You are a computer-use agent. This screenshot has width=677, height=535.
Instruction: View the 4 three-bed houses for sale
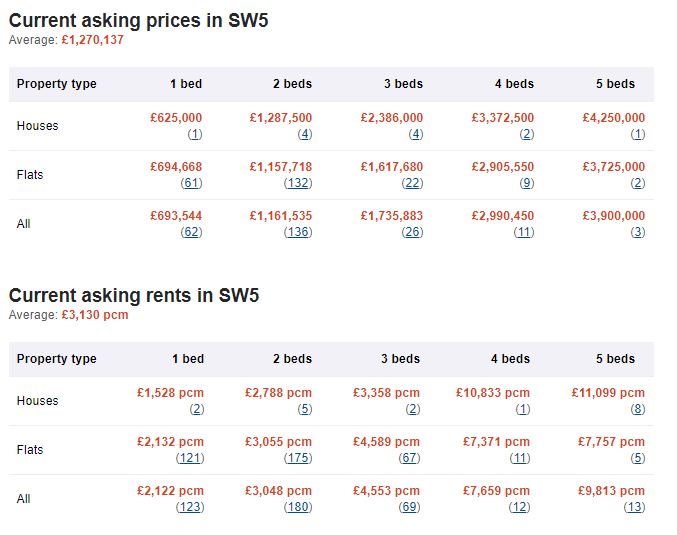click(416, 134)
